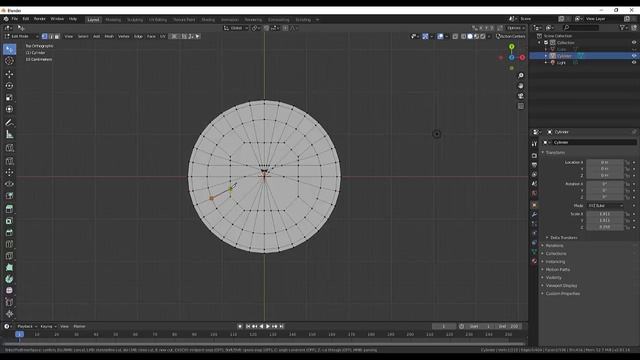The width and height of the screenshot is (640, 360).
Task: Enable face select mode
Action: pos(57,36)
